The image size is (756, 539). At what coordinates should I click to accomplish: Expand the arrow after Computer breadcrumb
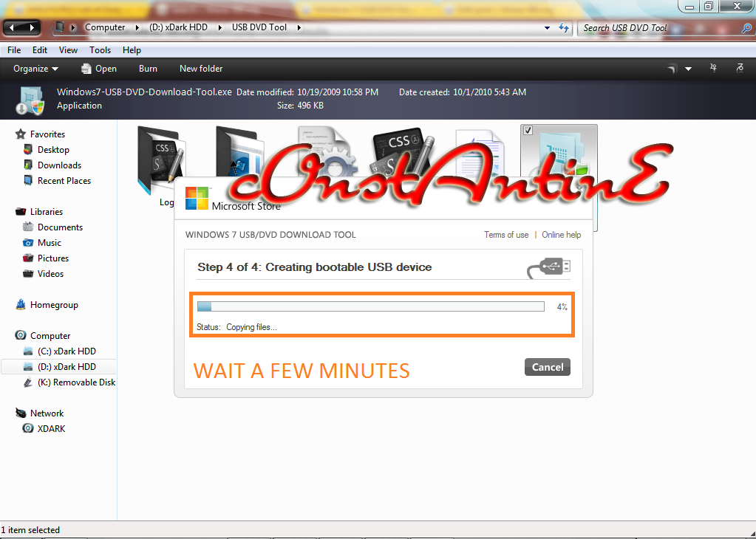[137, 27]
